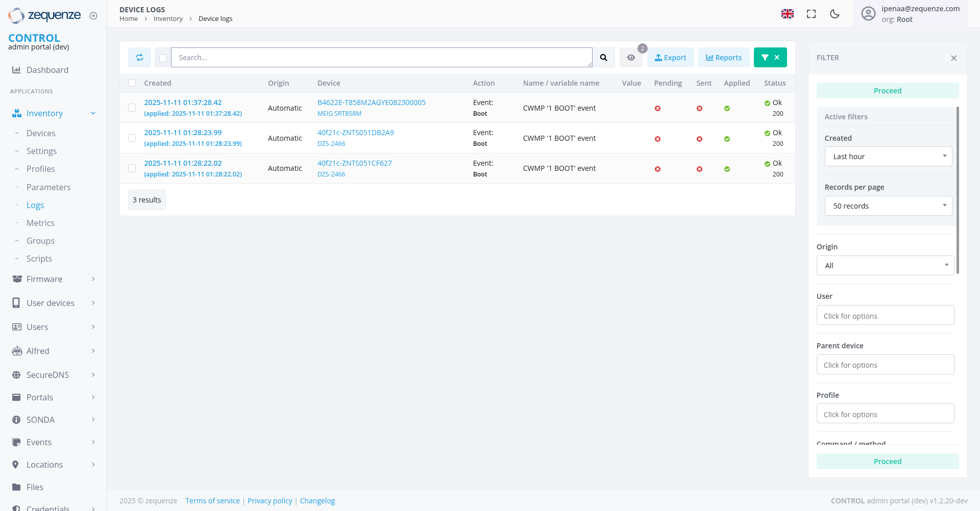This screenshot has height=511, width=980.
Task: Open Groups in the Inventory submenu
Action: [40, 241]
